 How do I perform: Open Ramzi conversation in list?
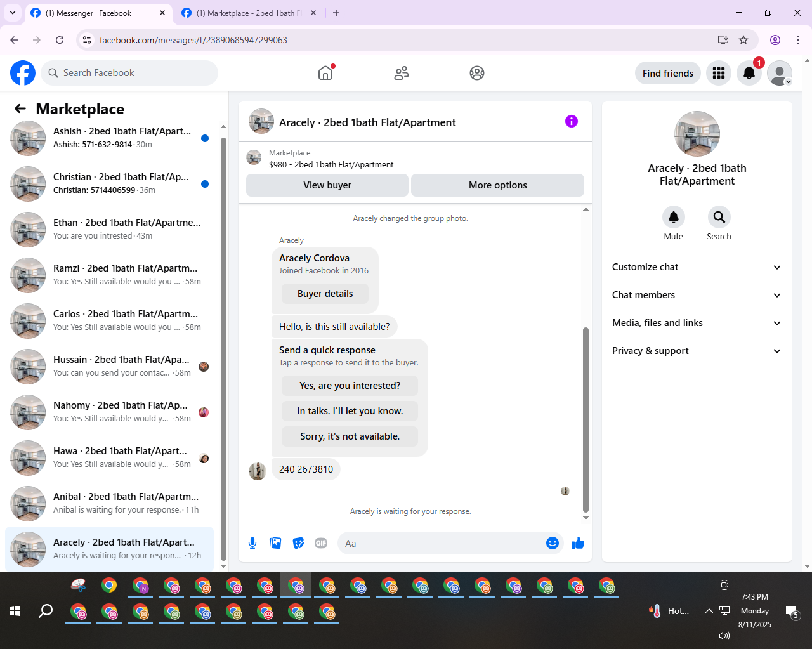110,275
